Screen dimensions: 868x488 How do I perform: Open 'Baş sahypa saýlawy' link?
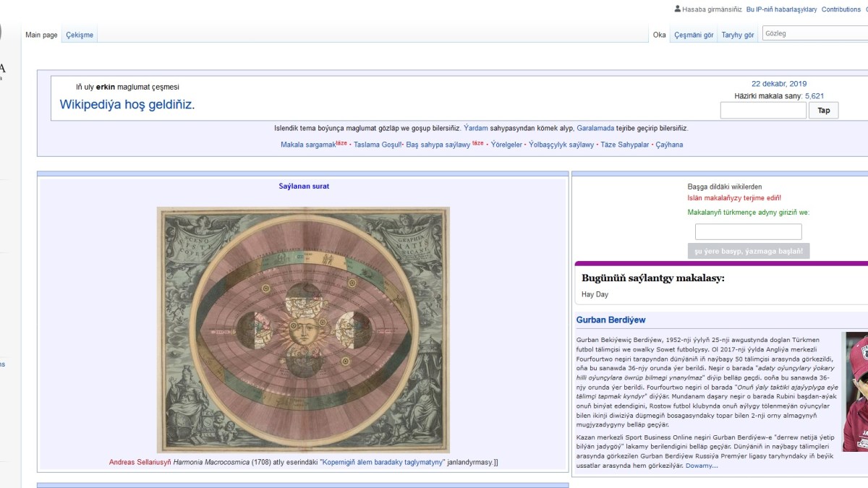coord(438,145)
